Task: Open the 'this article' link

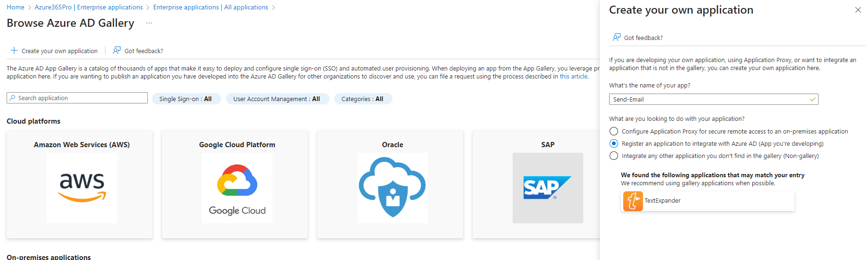Action: (573, 76)
